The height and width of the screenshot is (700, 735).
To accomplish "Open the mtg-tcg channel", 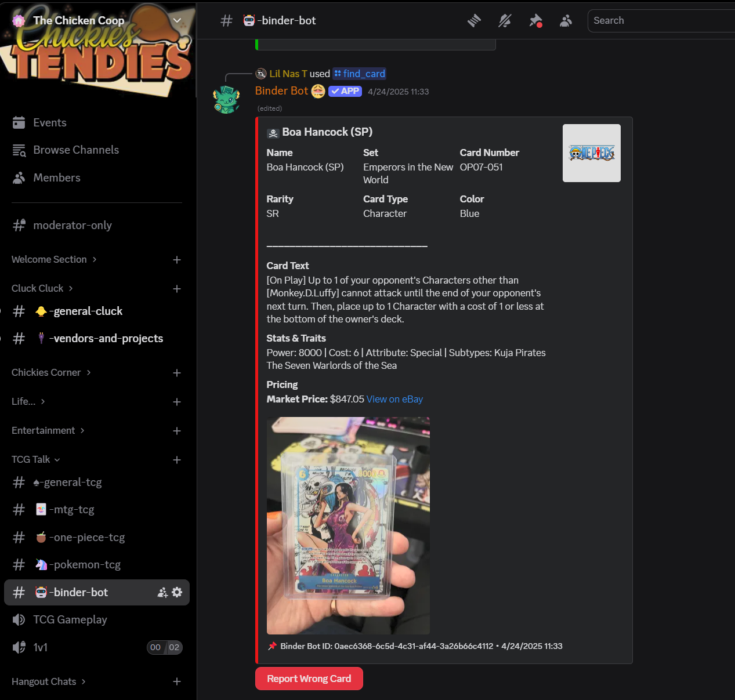I will pyautogui.click(x=97, y=510).
